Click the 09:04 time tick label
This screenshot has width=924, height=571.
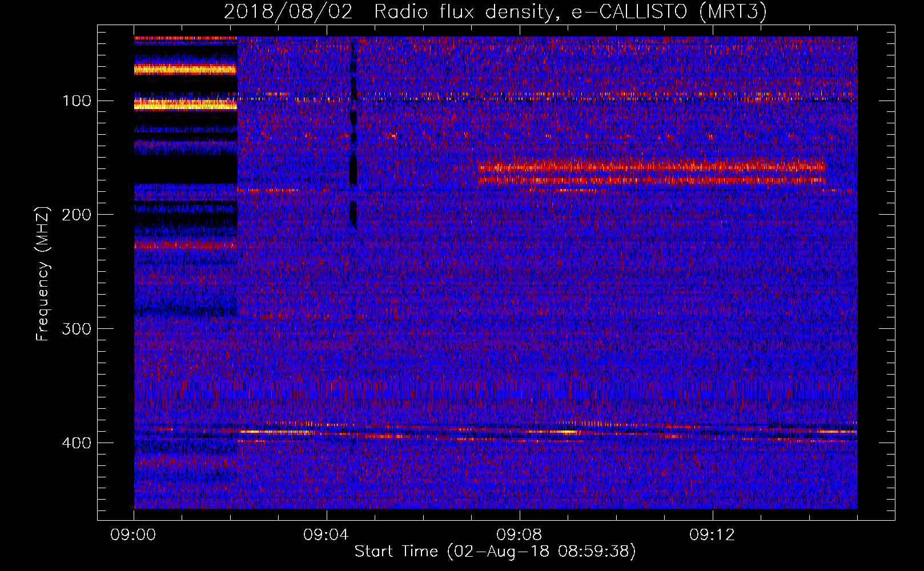[327, 535]
